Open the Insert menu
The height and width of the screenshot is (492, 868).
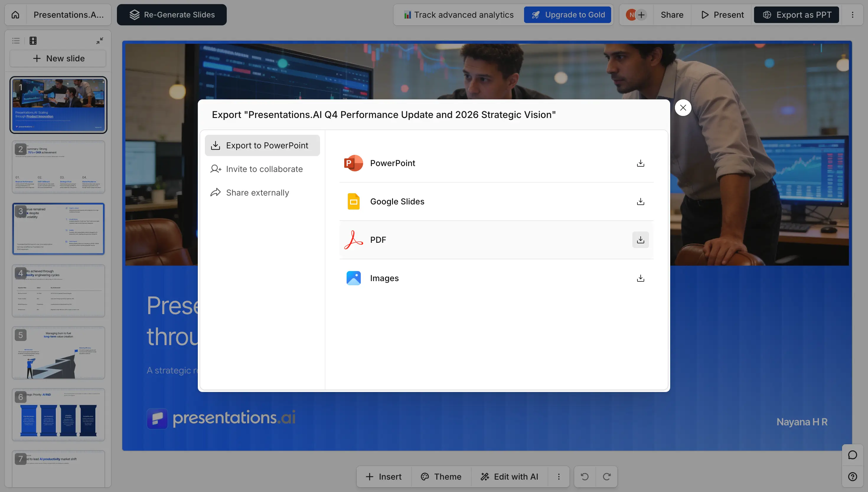[x=384, y=476]
